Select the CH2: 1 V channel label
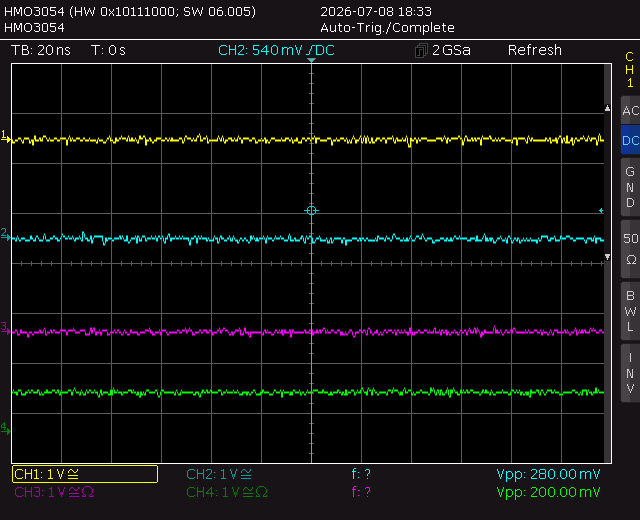Screen dimensions: 640x520 tap(219, 474)
